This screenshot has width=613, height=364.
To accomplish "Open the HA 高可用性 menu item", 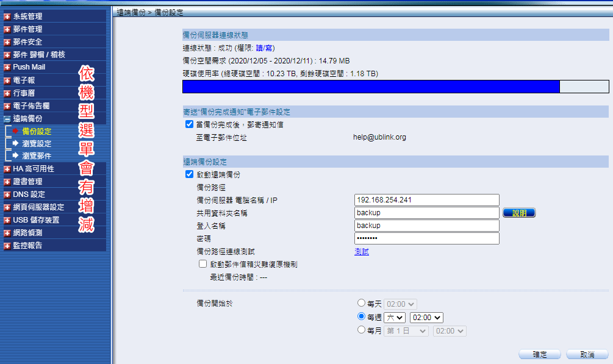I will tap(34, 169).
